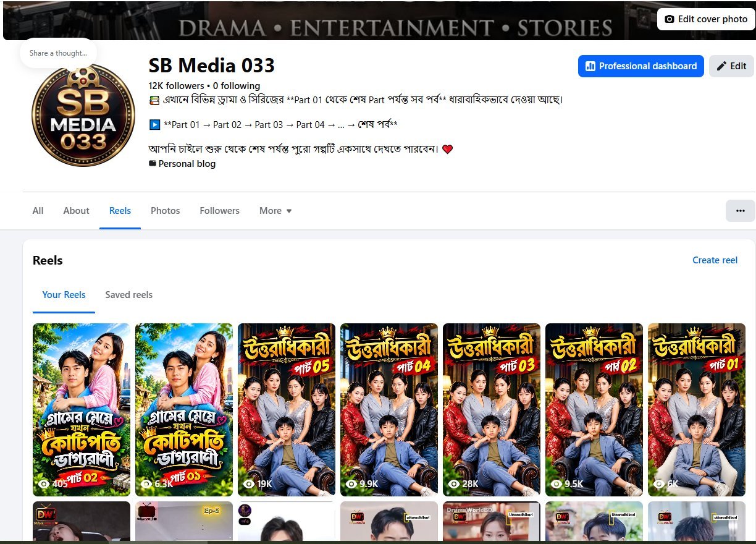Select the Your Reels sub-tab
756x544 pixels.
point(64,295)
